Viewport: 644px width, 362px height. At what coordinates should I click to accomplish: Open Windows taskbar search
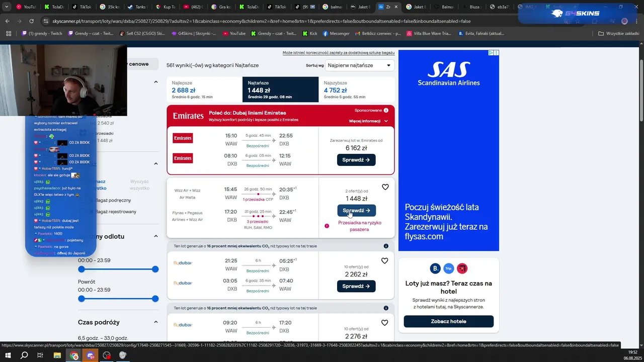(24, 355)
